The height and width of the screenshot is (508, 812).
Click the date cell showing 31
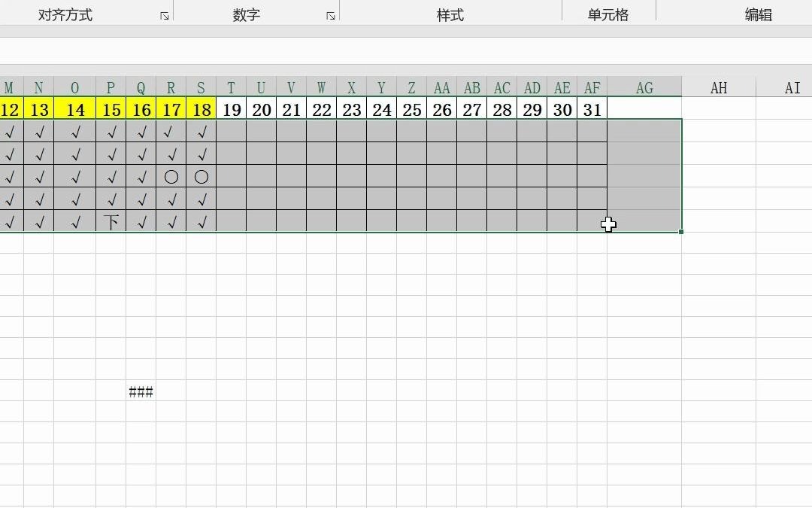pyautogui.click(x=592, y=109)
